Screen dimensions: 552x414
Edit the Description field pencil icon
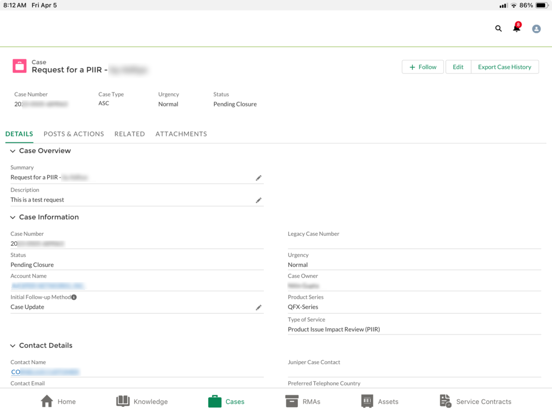(x=258, y=200)
